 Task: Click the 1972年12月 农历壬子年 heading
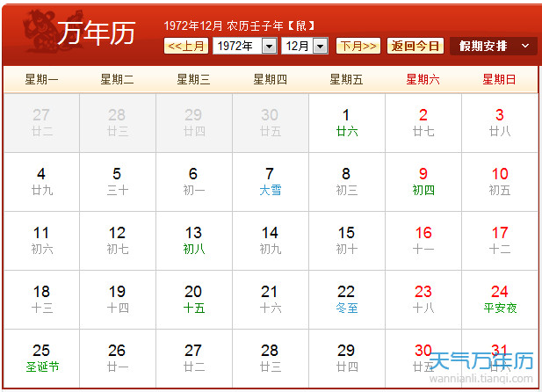pos(239,25)
